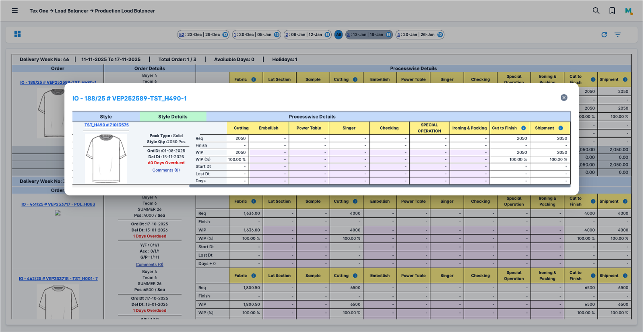Click the grid dashboard view icon
The height and width of the screenshot is (332, 644).
pyautogui.click(x=17, y=34)
